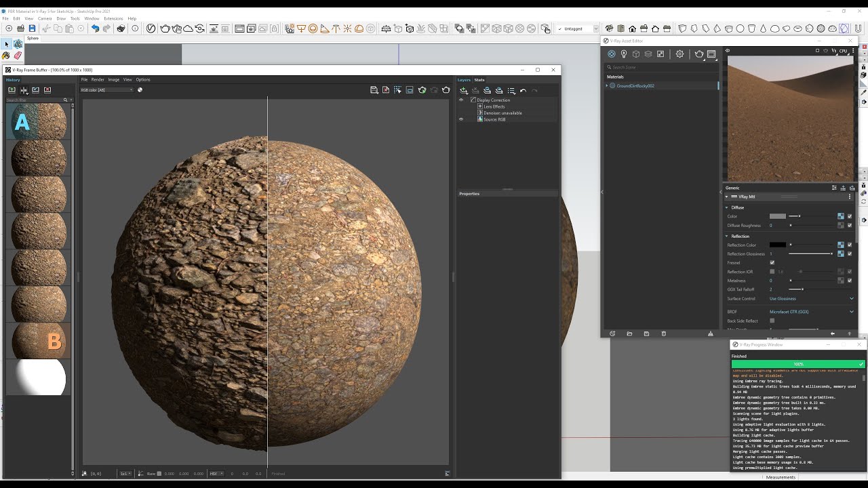Open the Render menu in Frame Buffer

tap(98, 79)
